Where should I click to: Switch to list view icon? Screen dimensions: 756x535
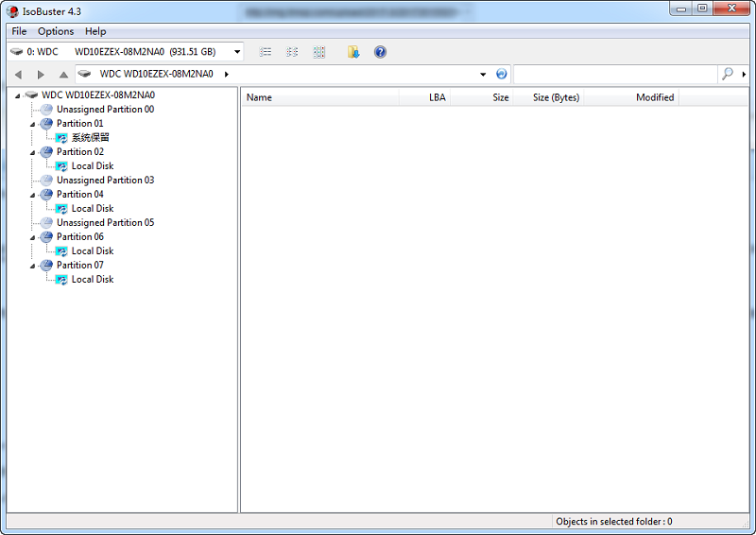tap(266, 52)
